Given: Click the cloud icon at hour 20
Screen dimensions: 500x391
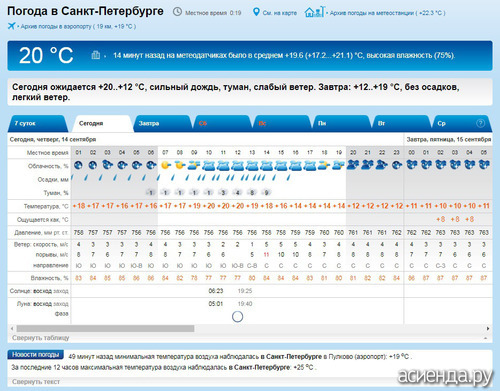Looking at the screenshot, I should (353, 165).
